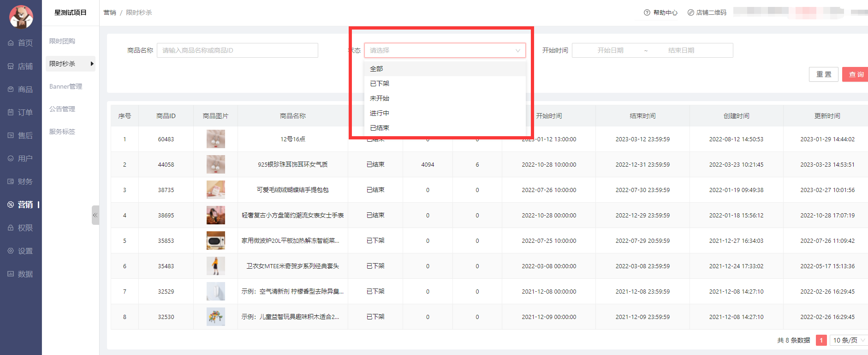Go to 财务 finance sidebar icon

pos(11,181)
